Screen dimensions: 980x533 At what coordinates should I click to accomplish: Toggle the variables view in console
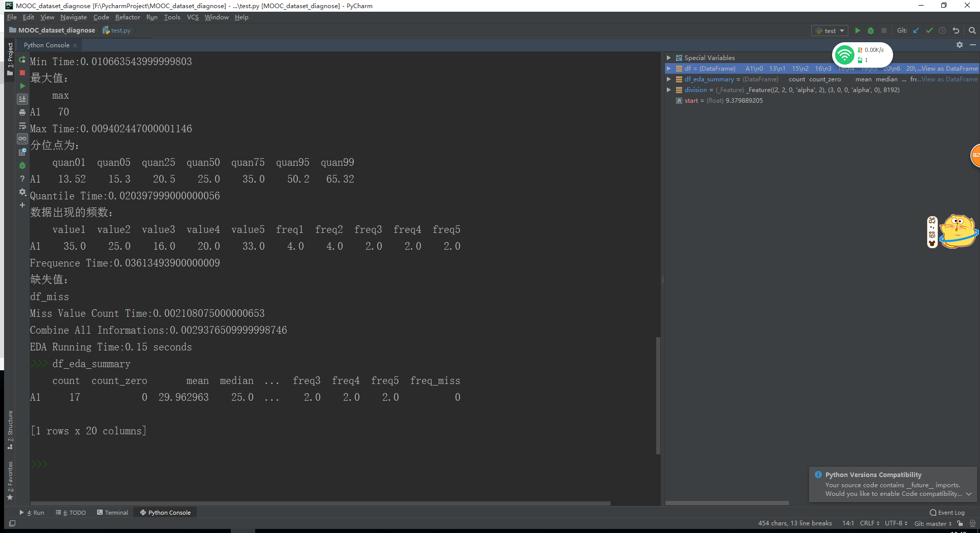point(22,138)
